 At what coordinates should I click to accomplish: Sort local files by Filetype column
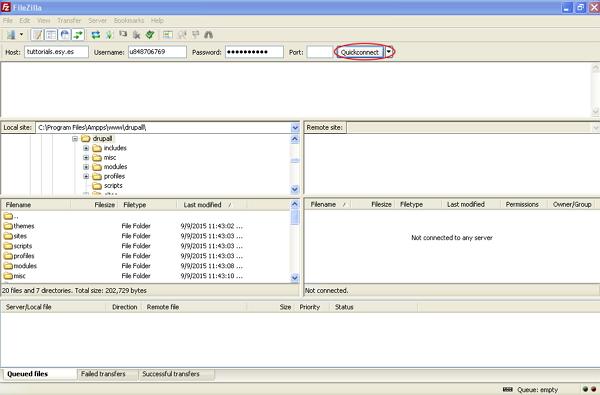pos(147,205)
